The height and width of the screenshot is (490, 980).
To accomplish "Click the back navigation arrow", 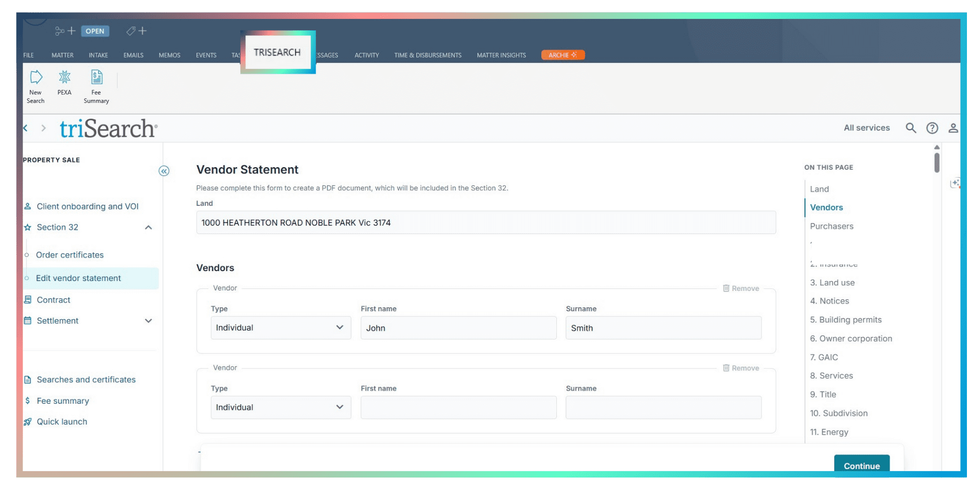I will [x=26, y=128].
